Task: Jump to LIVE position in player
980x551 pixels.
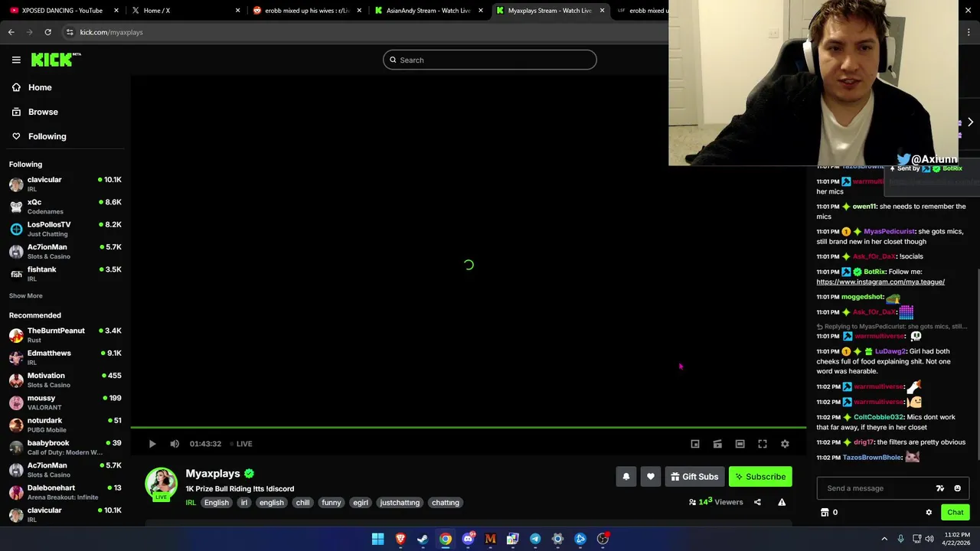Action: click(x=242, y=444)
